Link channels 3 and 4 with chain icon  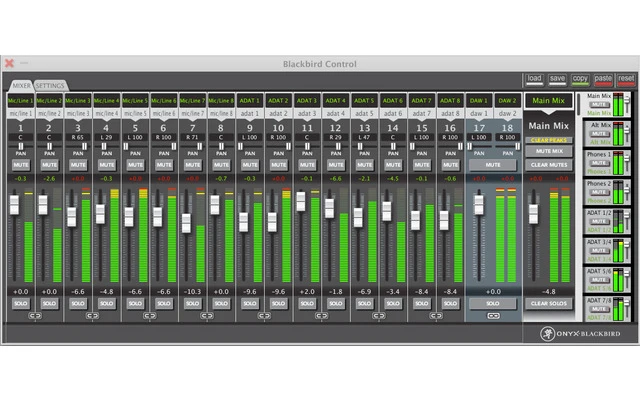coord(92,316)
